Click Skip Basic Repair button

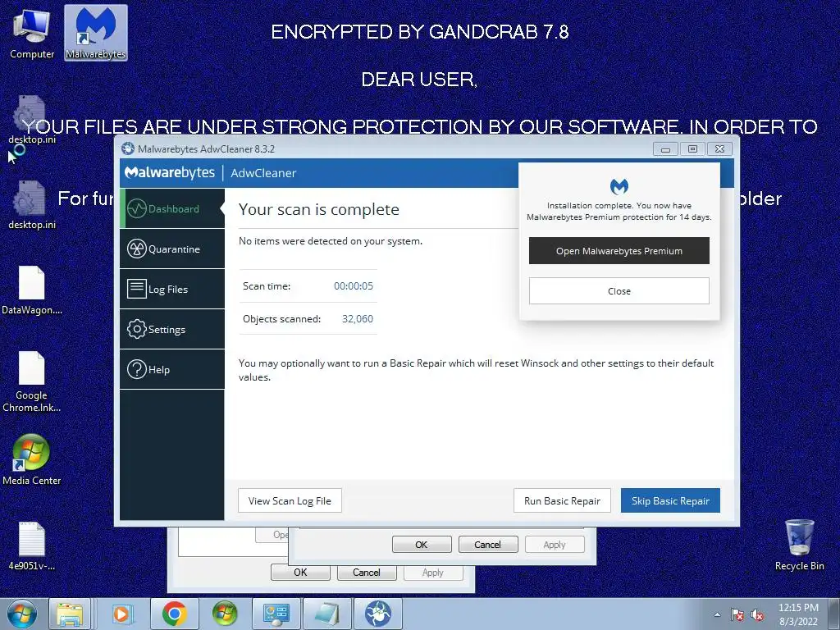pos(670,500)
